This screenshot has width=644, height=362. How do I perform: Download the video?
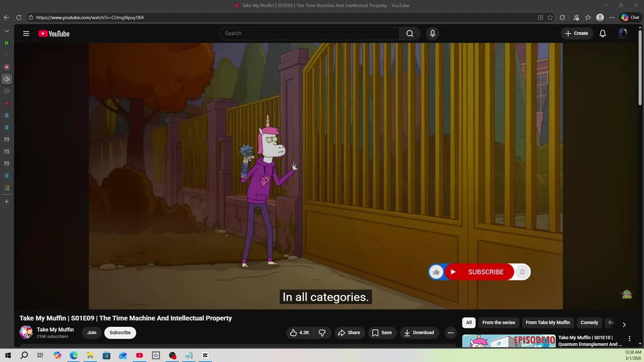pyautogui.click(x=419, y=333)
